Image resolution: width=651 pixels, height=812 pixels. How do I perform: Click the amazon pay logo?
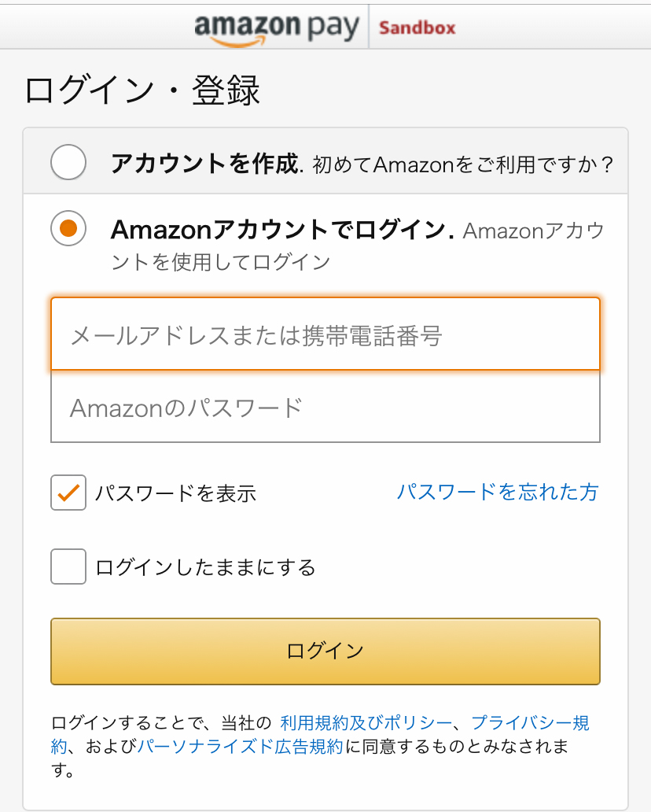pyautogui.click(x=277, y=28)
